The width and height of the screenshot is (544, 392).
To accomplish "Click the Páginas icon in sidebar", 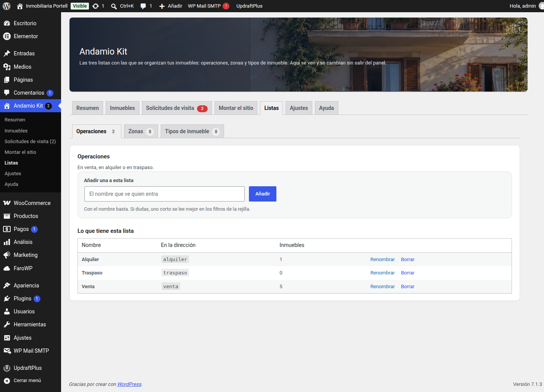I will (7, 80).
